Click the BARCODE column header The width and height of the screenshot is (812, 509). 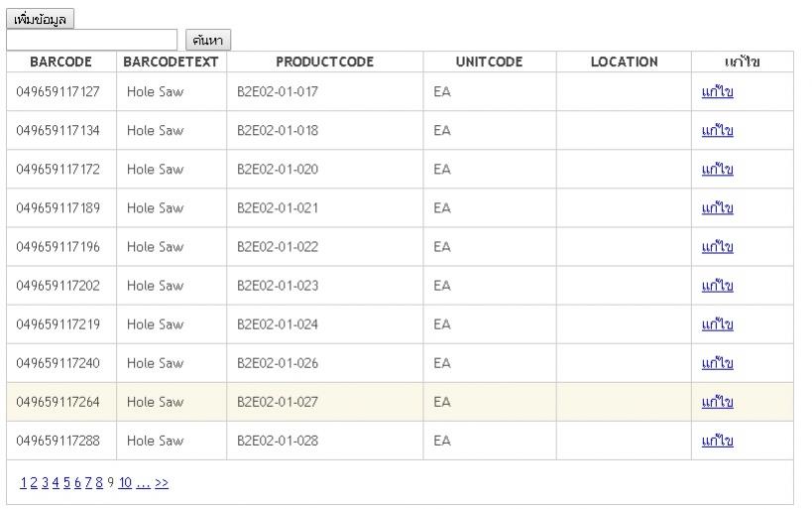click(60, 62)
